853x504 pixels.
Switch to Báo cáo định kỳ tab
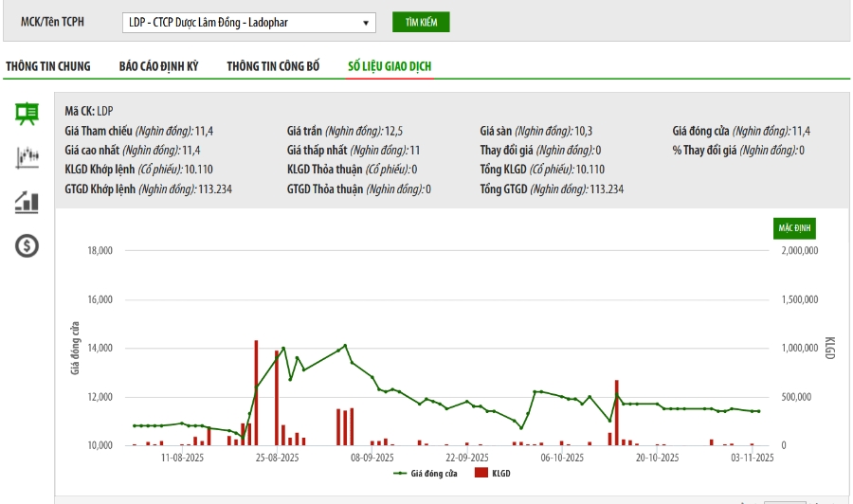pos(158,66)
